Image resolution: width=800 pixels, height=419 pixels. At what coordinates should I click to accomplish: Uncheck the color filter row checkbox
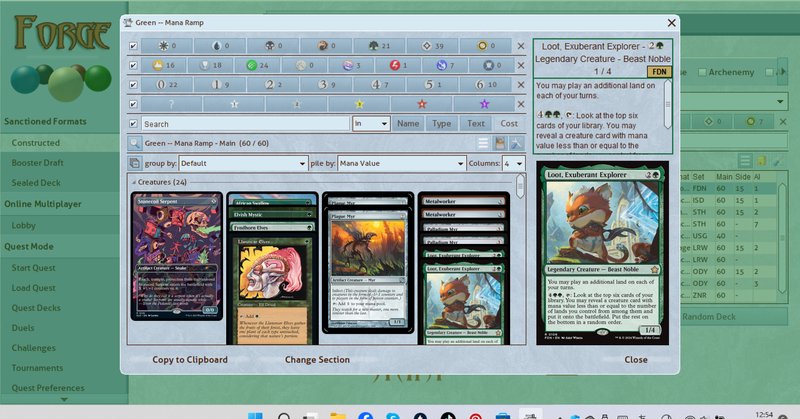pyautogui.click(x=133, y=46)
